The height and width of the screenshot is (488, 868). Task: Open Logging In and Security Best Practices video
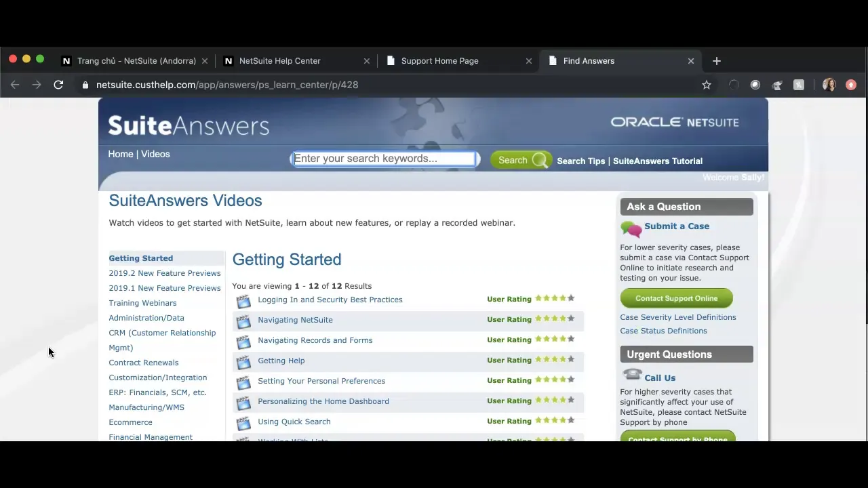(330, 300)
